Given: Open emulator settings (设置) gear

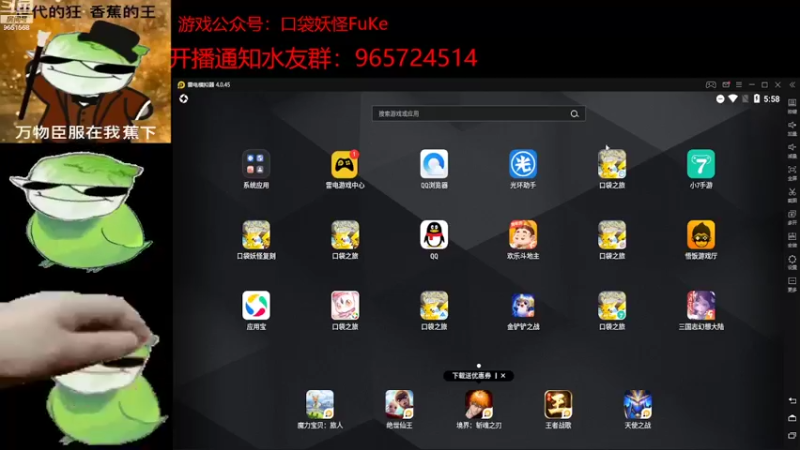Looking at the screenshot, I should tap(792, 262).
